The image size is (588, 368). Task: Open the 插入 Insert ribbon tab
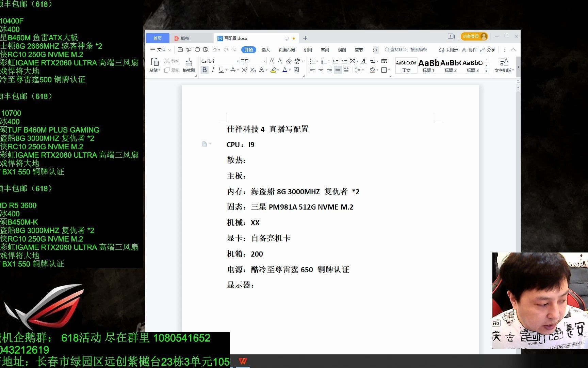click(x=265, y=50)
